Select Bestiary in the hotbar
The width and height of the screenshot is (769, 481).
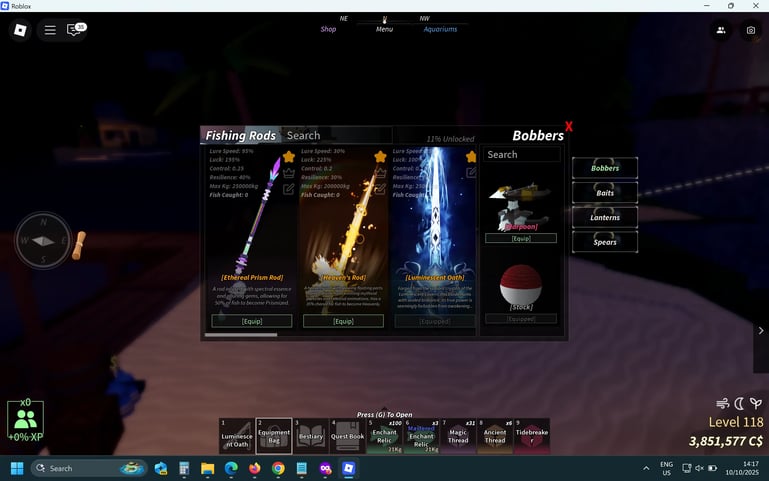311,436
